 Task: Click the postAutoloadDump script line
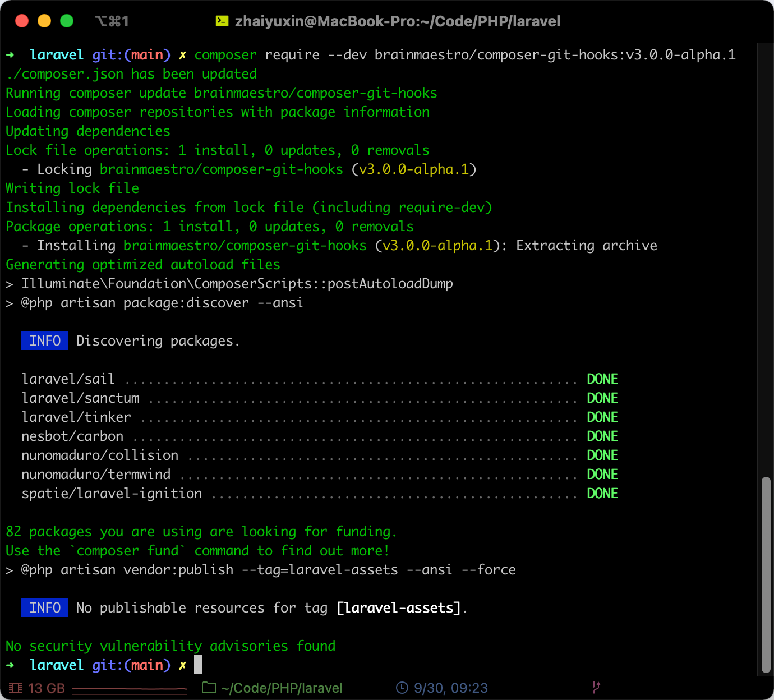pos(229,284)
